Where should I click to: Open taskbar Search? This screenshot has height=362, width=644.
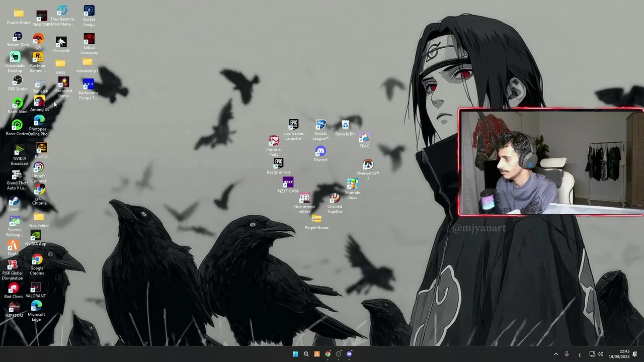tap(306, 354)
